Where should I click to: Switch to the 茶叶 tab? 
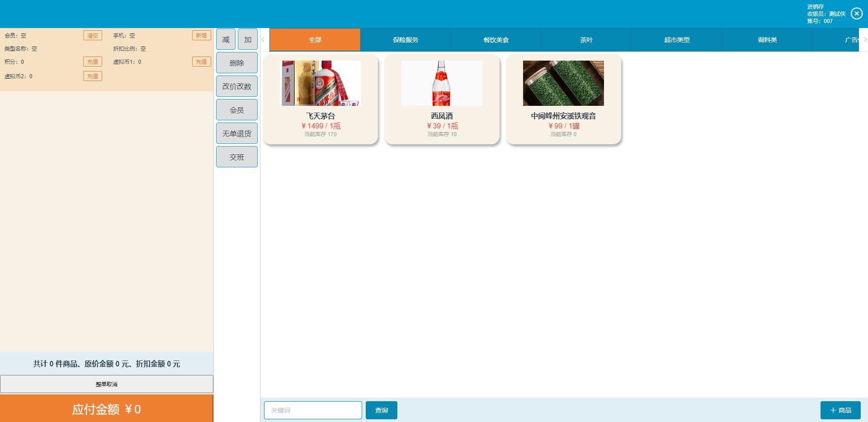586,40
